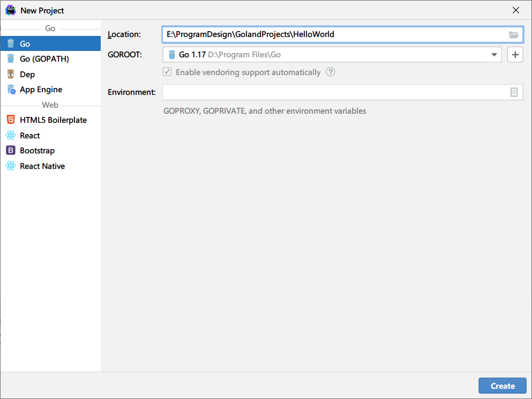Close the New Project dialog

pos(516,10)
